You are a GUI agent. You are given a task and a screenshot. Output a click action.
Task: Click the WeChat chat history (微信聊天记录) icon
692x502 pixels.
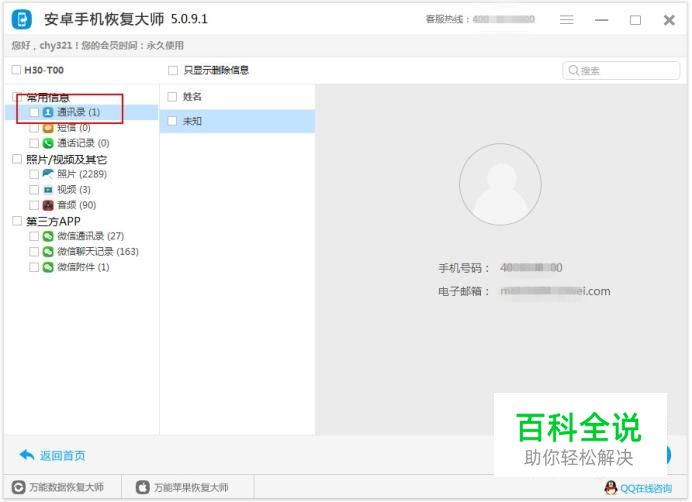coord(48,252)
